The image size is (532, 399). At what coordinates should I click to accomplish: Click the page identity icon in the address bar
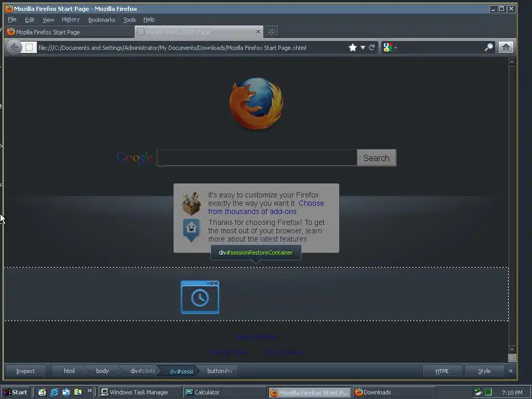click(x=29, y=47)
